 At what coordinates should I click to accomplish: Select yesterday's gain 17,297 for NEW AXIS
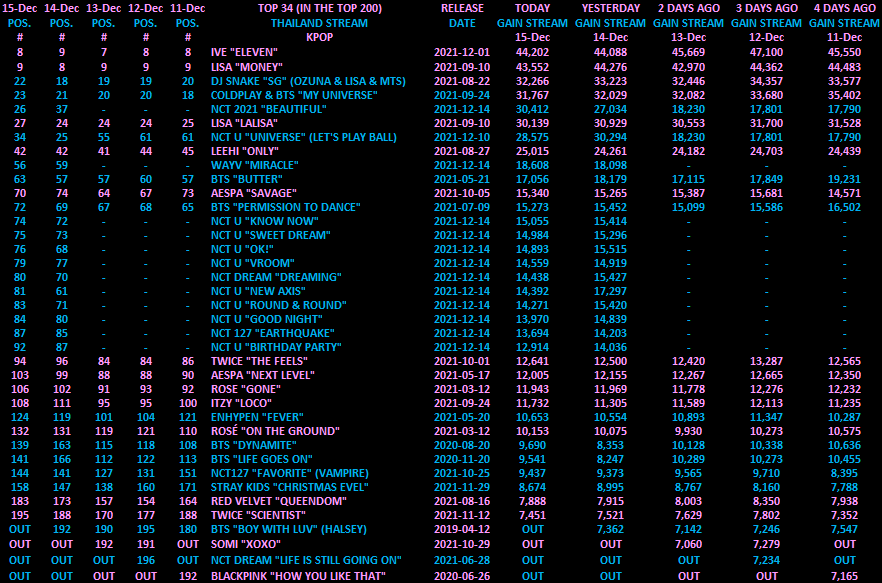coord(611,292)
